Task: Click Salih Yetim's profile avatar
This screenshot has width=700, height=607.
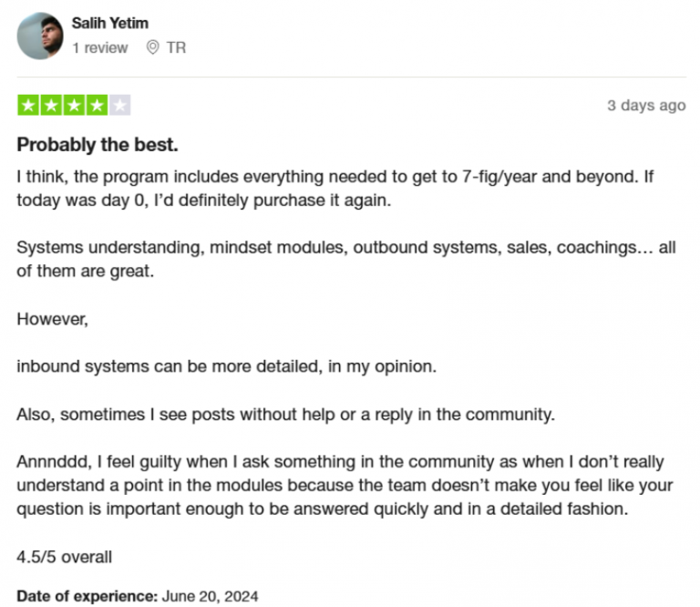Action: tap(40, 36)
